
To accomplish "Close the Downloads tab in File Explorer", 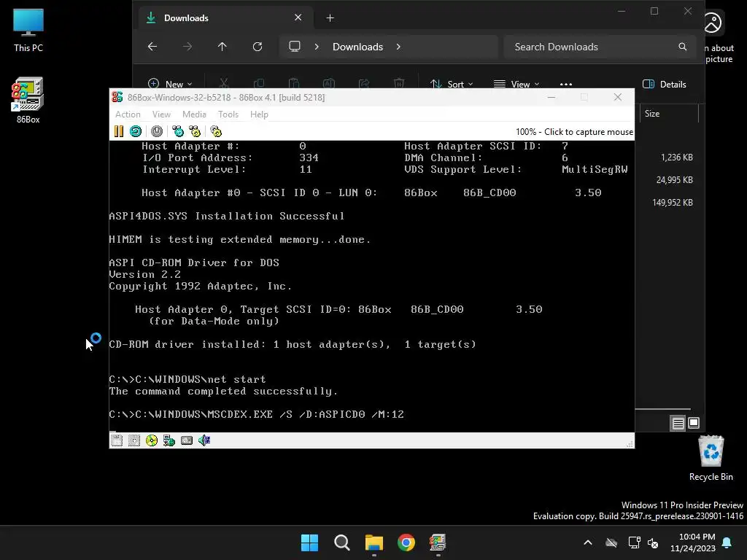I will 298,17.
